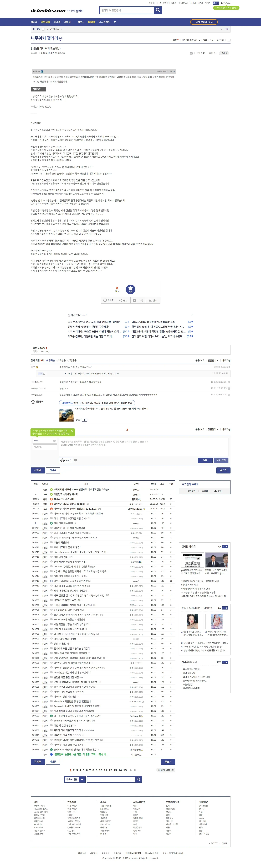Click next arrow in 개념글 widget
The image size is (261, 868).
[x=227, y=662]
